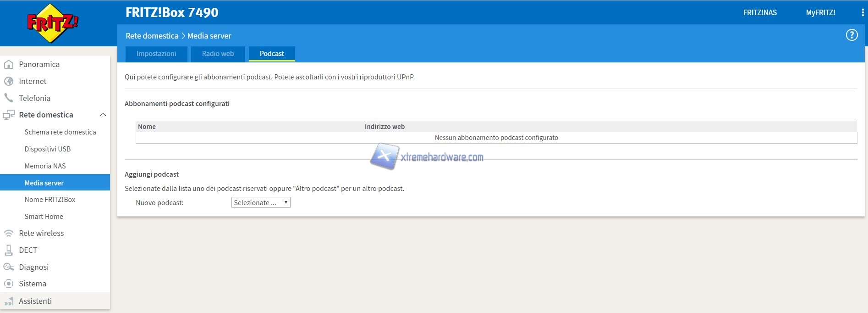Collapse the Rete domestica menu chevron
The height and width of the screenshot is (313, 868).
coord(103,115)
